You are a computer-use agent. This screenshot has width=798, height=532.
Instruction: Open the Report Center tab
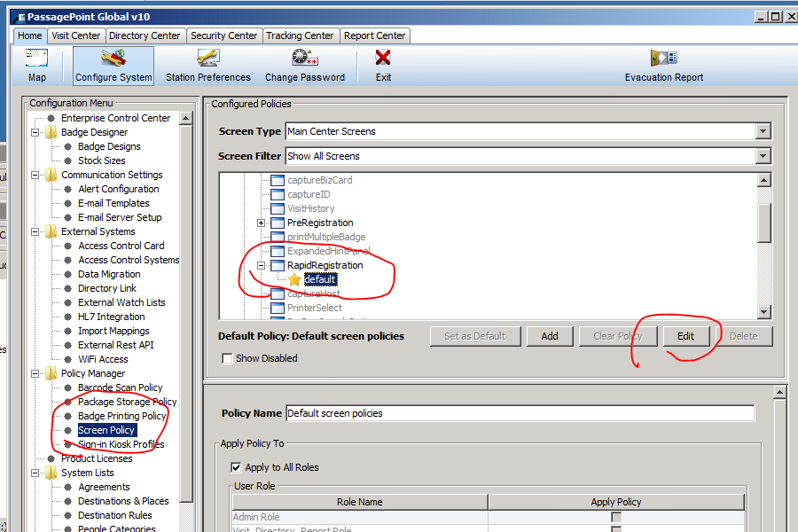click(374, 35)
